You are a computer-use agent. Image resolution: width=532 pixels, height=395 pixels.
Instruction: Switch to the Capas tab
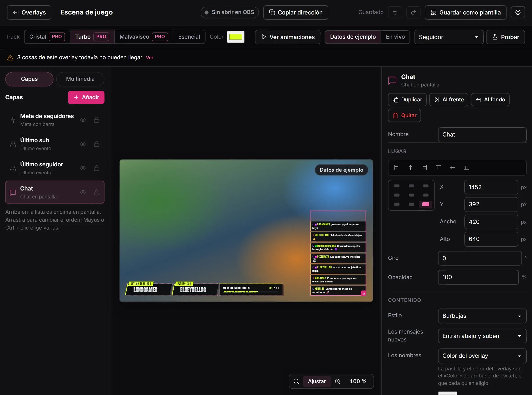pos(29,79)
